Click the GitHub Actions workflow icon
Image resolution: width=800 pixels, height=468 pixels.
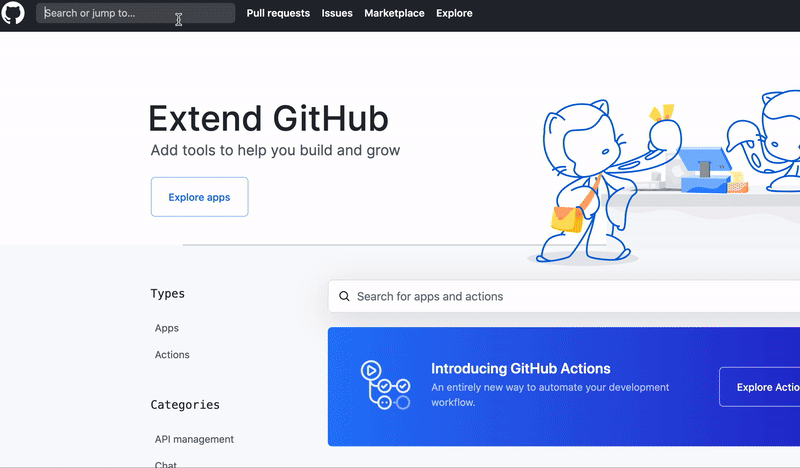(x=385, y=385)
